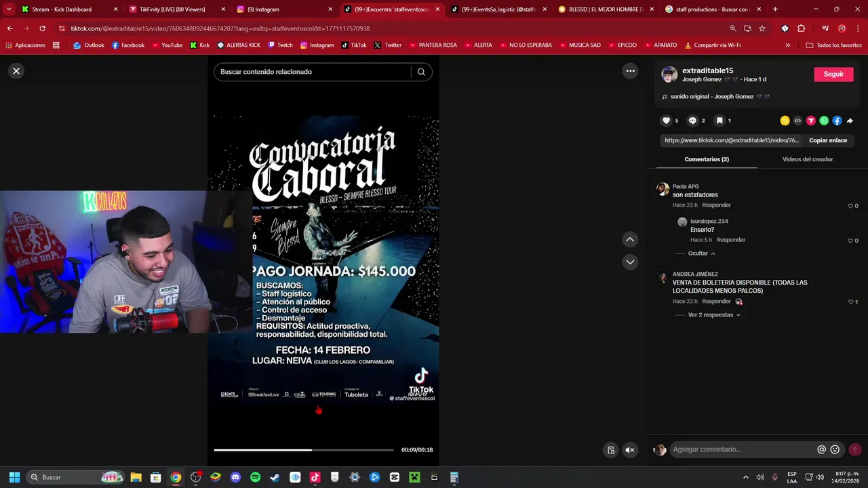
Task: Like Paola APG's comment
Action: coord(850,206)
